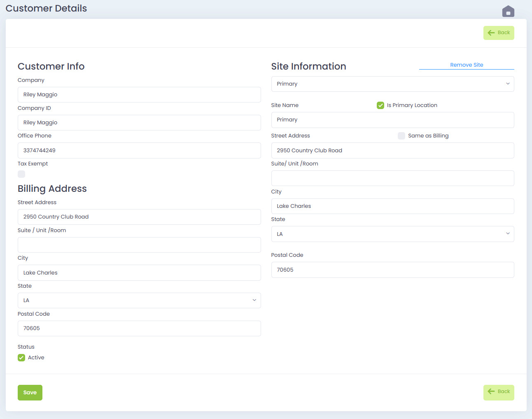Click the site Postal Code field

392,270
